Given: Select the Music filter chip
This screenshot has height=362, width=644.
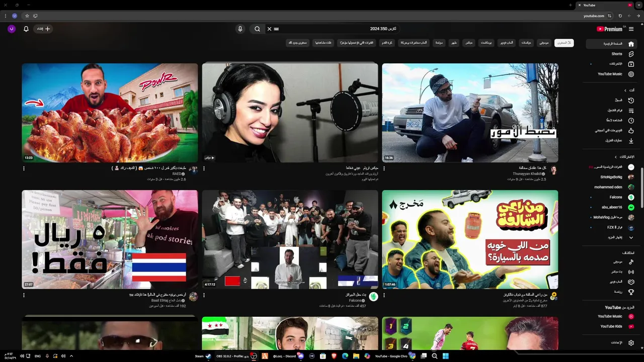Looking at the screenshot, I should (544, 43).
